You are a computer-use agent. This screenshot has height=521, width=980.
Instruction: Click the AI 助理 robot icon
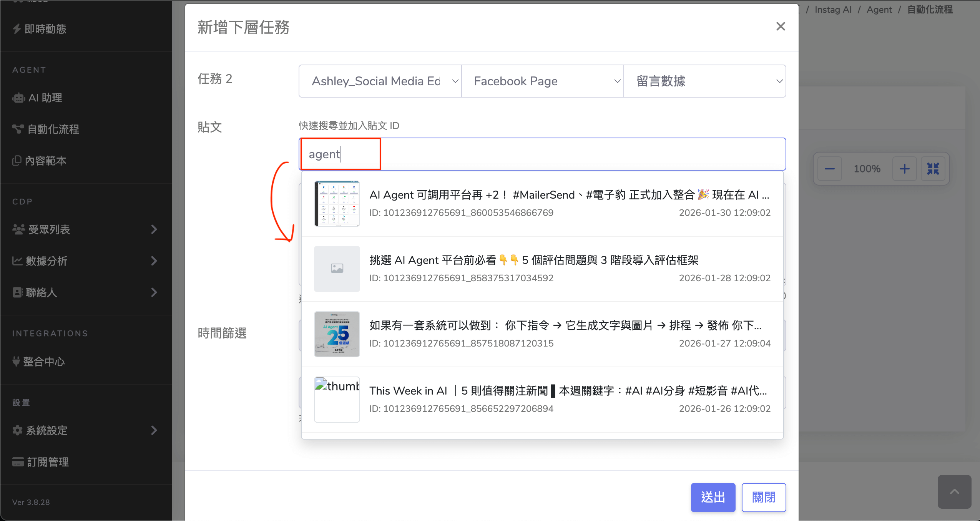(x=18, y=98)
